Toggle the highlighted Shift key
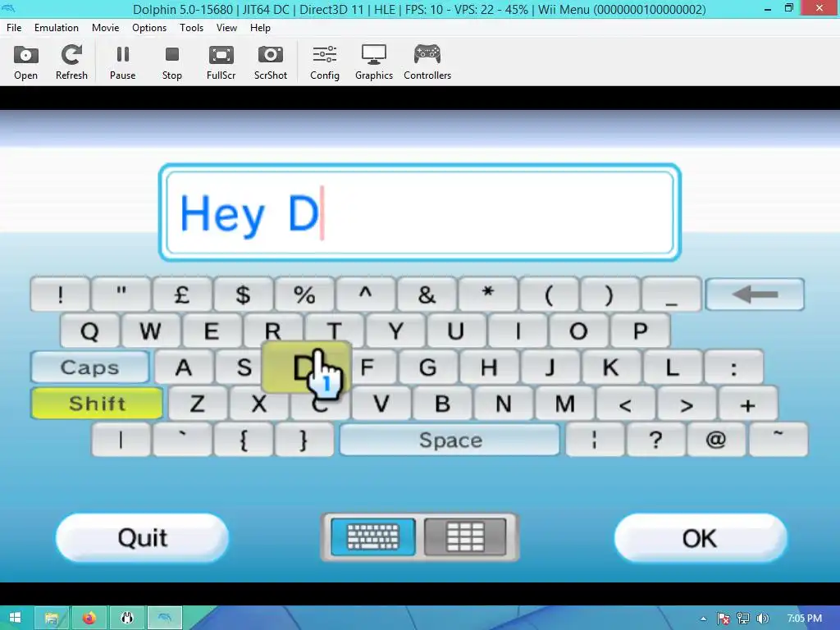Screen dimensions: 840x630 tap(97, 403)
